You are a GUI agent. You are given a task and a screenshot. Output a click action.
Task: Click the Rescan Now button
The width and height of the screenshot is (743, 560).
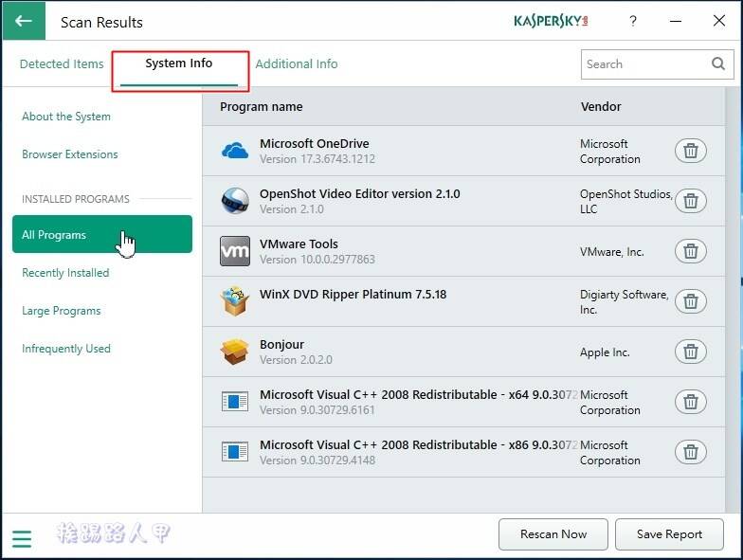[553, 534]
